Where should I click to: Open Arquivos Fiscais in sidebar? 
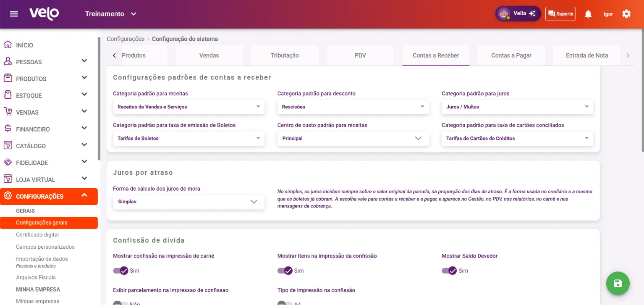[x=36, y=277]
